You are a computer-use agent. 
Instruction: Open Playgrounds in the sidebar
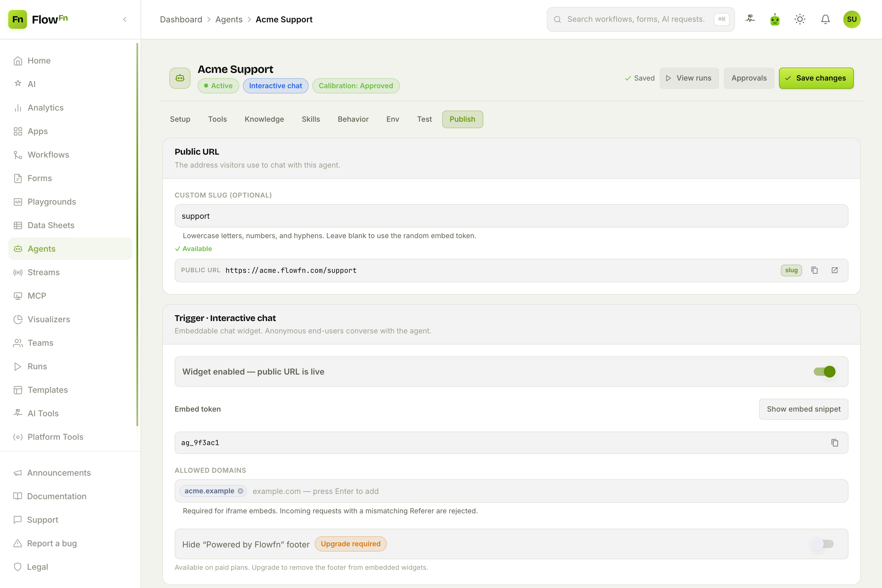click(x=70, y=202)
